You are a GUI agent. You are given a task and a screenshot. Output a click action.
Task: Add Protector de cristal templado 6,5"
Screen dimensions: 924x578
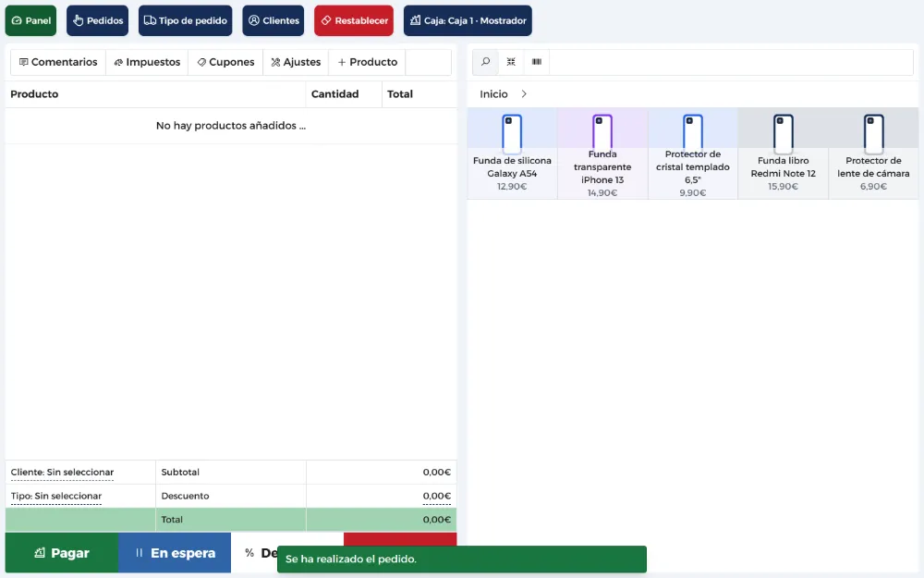coord(693,154)
